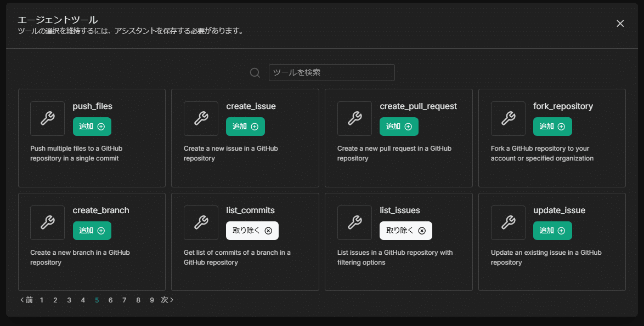
Task: Select the create_pull_request tool icon
Action: click(354, 118)
